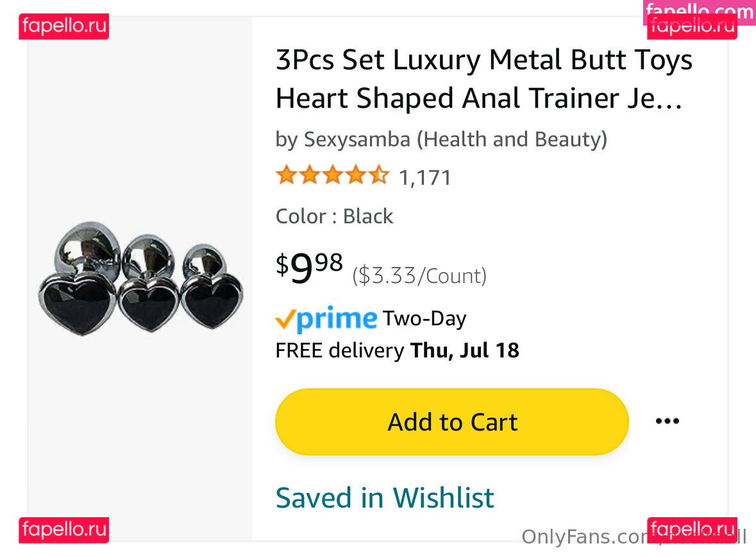Click the three-dot more options icon
This screenshot has width=756, height=557.
[x=667, y=422]
